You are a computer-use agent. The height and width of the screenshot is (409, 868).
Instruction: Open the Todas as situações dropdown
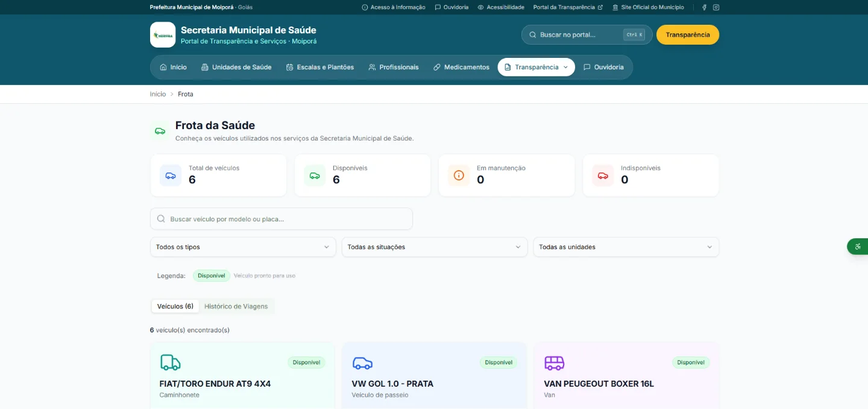pyautogui.click(x=435, y=247)
